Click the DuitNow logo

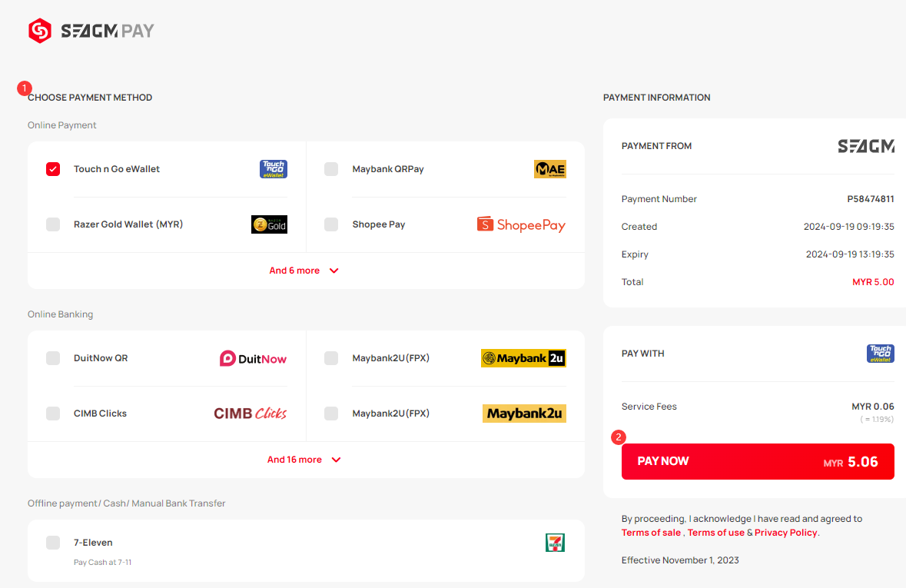(253, 358)
